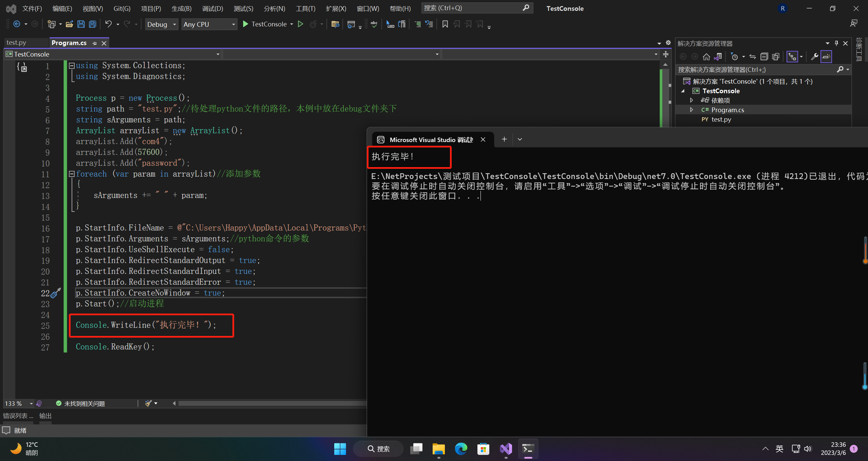Toggle pin on the Program.cs tab
Image resolution: width=868 pixels, height=461 pixels.
[95, 43]
